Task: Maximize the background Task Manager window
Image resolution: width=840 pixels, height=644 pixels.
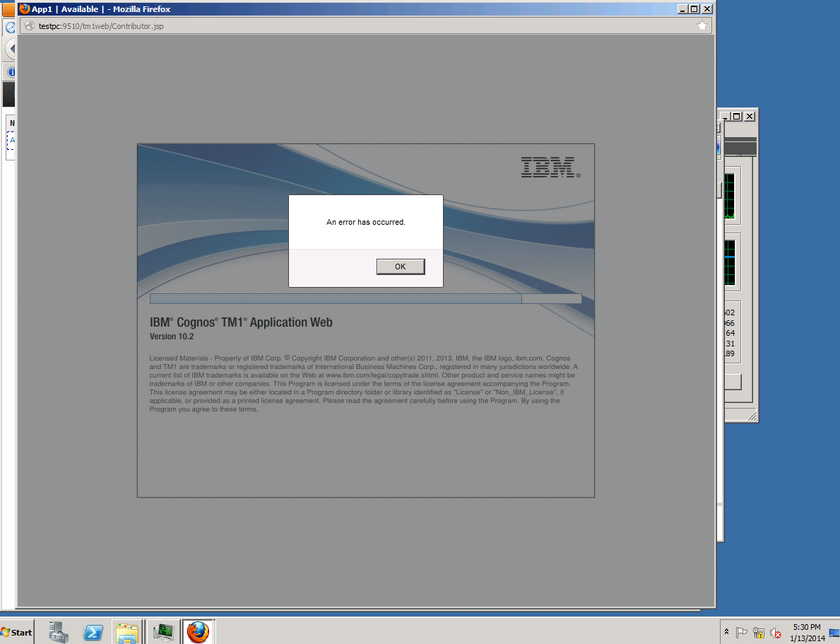Action: [x=737, y=116]
